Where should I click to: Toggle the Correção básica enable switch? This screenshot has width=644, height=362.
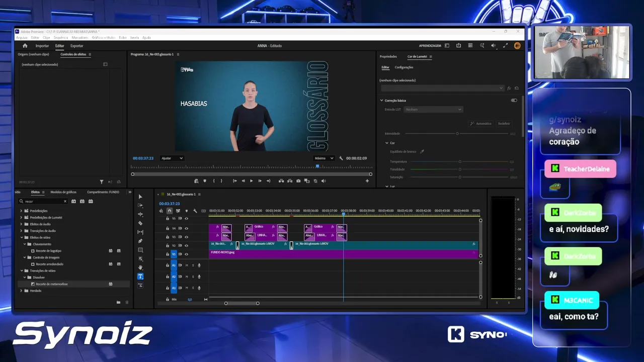514,100
